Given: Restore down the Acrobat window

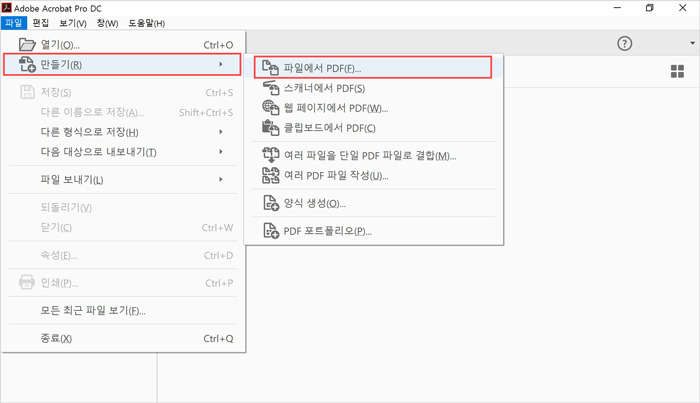Looking at the screenshot, I should [650, 8].
